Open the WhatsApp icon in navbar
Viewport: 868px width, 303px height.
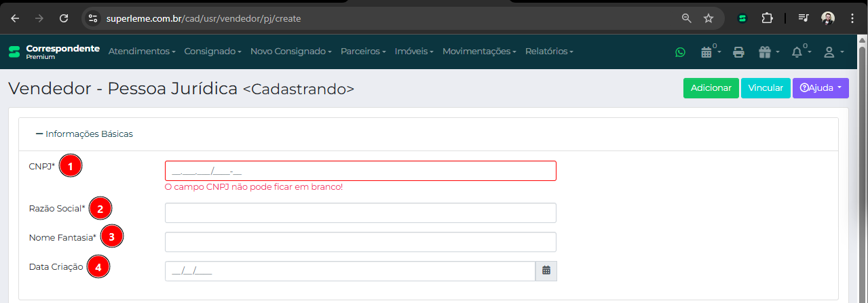click(x=680, y=52)
